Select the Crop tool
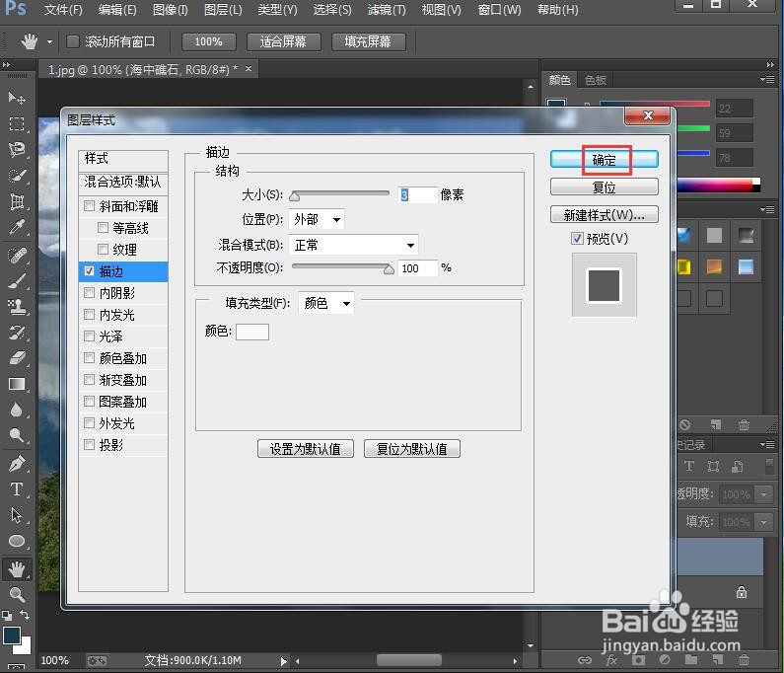784x673 pixels. pyautogui.click(x=17, y=201)
